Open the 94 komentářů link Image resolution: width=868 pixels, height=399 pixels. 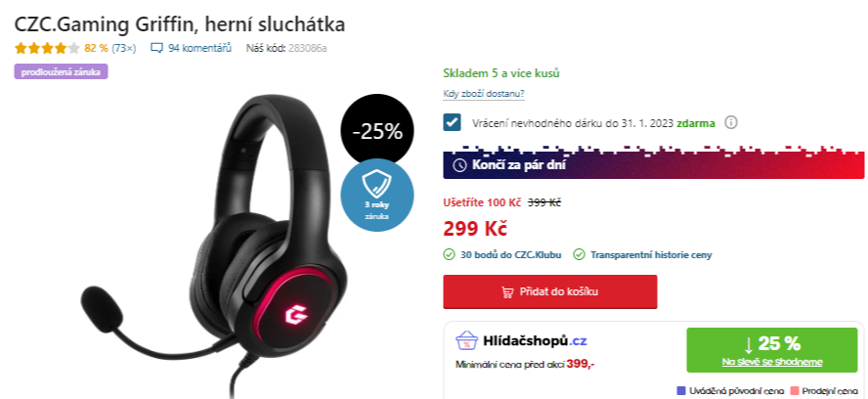199,48
